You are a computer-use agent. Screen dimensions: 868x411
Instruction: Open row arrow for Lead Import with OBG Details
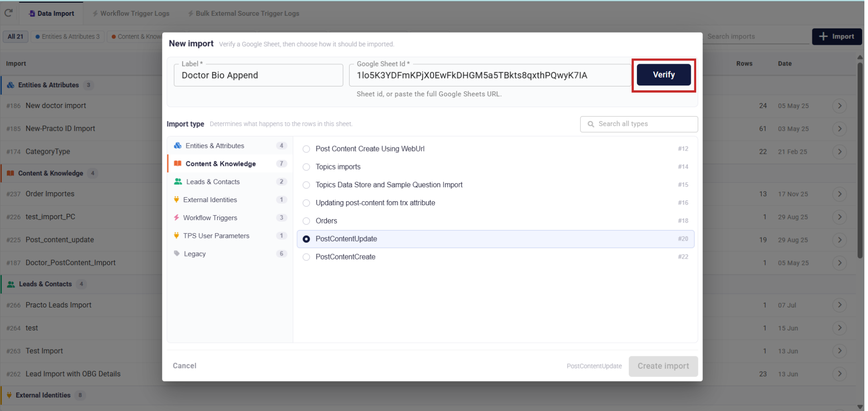[x=840, y=374]
